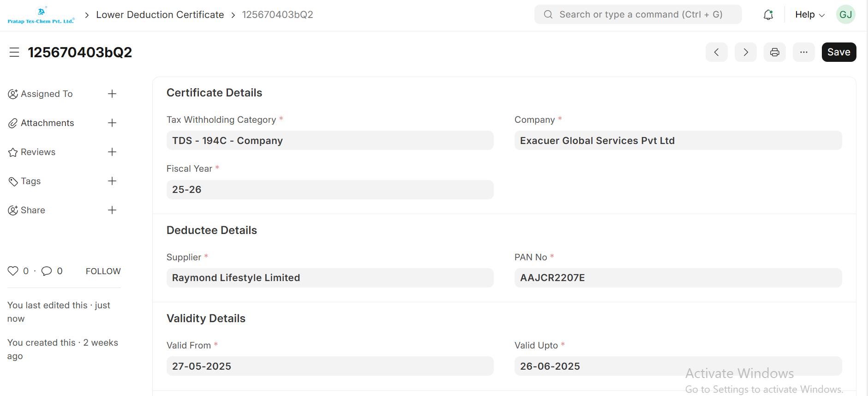Open the three-dots more actions menu
The height and width of the screenshot is (396, 868).
(803, 52)
